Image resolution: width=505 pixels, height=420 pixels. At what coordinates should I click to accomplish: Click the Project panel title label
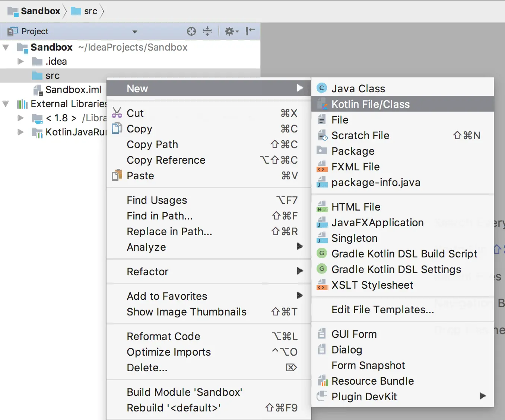click(x=35, y=31)
